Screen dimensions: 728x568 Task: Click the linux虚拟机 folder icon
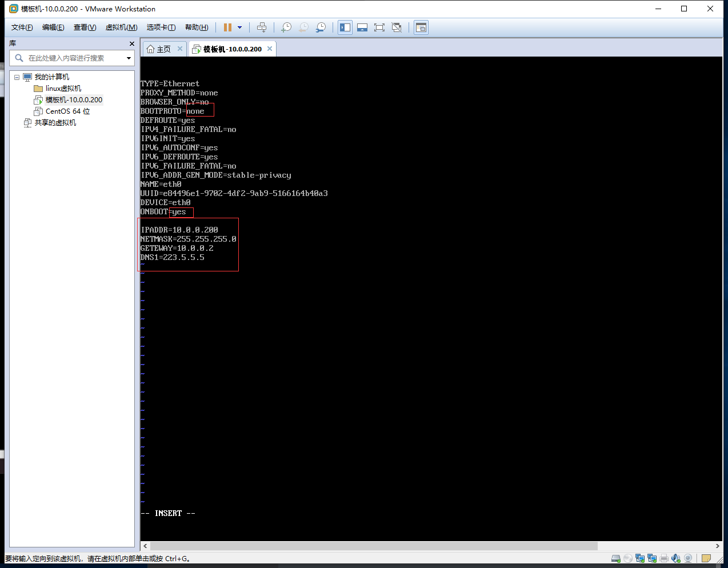(x=38, y=89)
